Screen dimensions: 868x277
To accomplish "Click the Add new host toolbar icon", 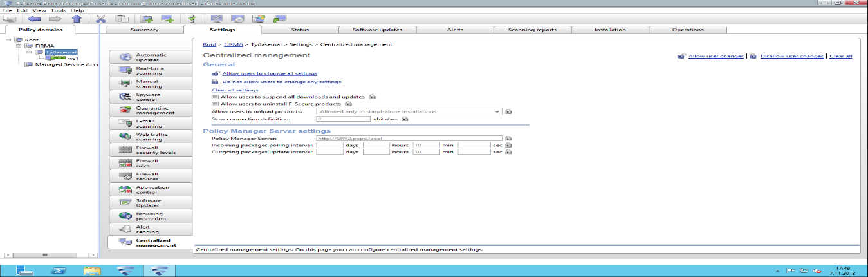I will click(168, 19).
